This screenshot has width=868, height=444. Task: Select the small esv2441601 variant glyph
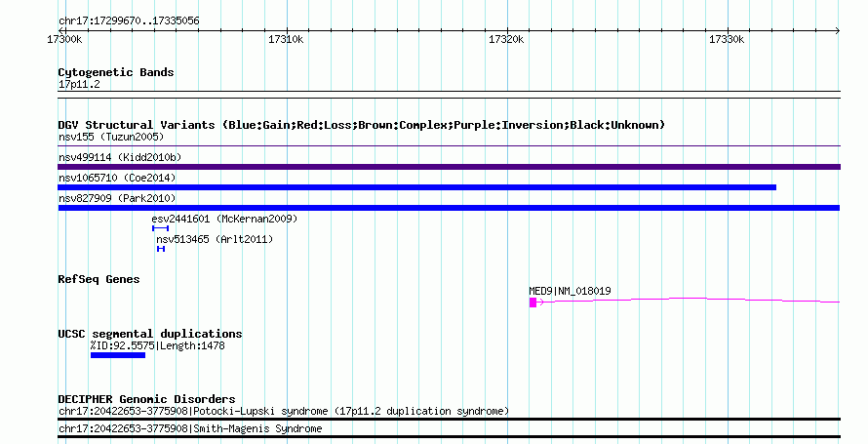[x=161, y=228]
